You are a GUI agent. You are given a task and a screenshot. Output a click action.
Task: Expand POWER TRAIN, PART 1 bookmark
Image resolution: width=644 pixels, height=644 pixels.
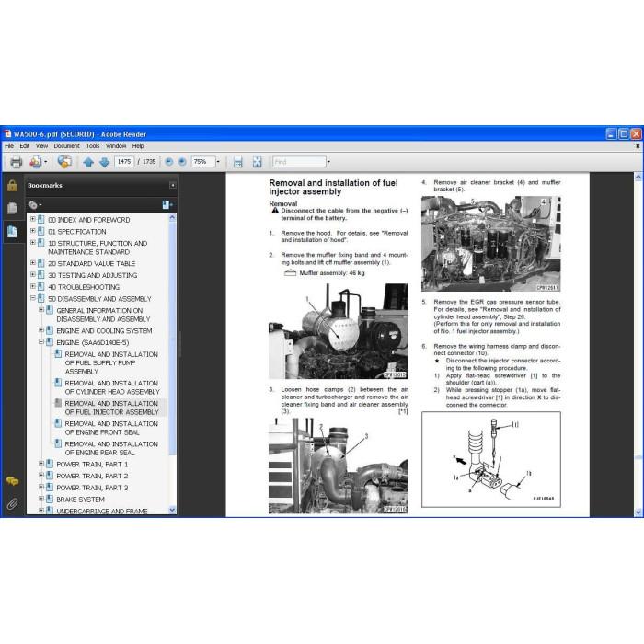(41, 464)
